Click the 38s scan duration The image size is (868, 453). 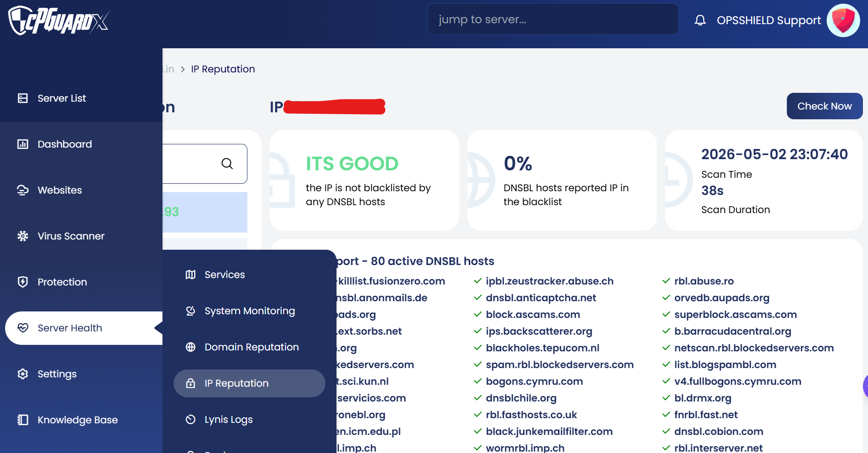[712, 190]
